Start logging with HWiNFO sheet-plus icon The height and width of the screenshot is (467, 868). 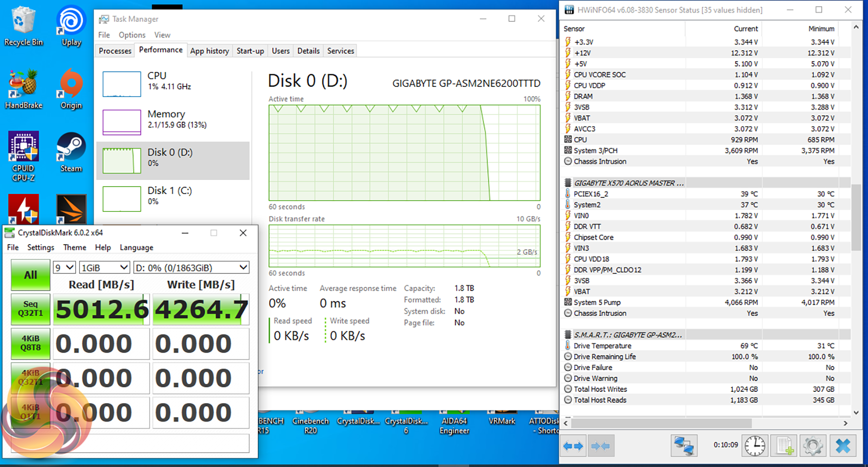(784, 446)
